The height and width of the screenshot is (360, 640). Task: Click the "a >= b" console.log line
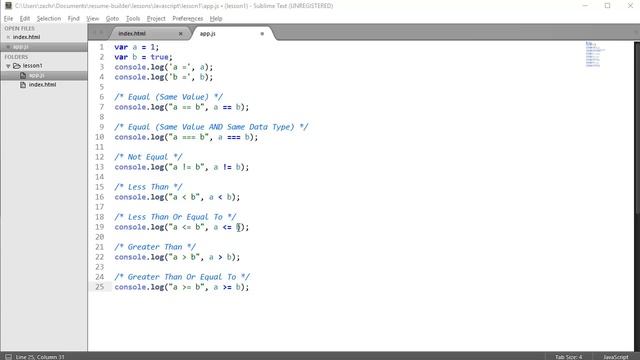click(x=182, y=287)
